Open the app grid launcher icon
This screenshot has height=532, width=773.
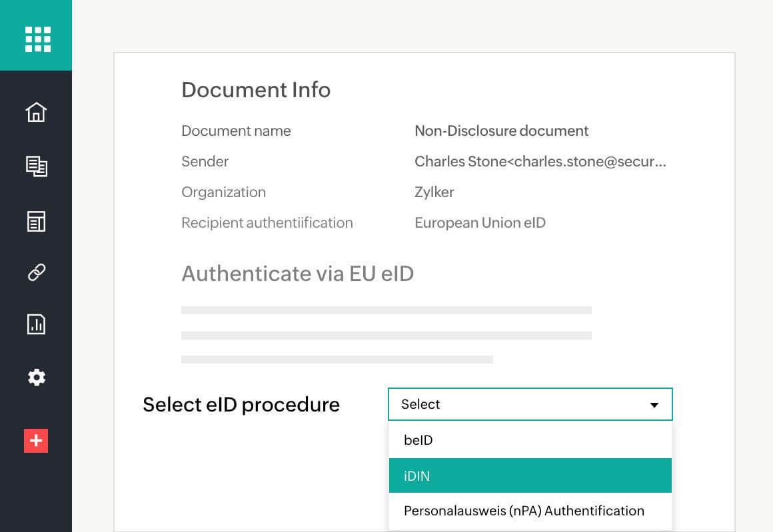pos(37,39)
